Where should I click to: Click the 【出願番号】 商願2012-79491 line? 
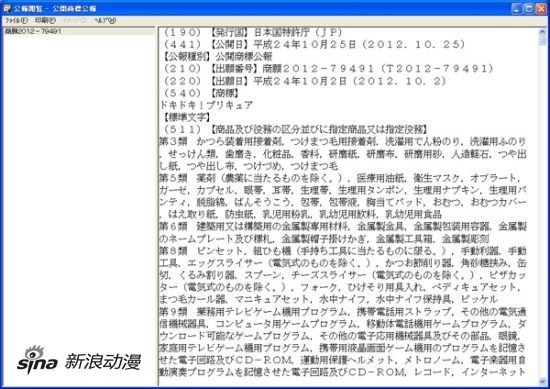[328, 69]
